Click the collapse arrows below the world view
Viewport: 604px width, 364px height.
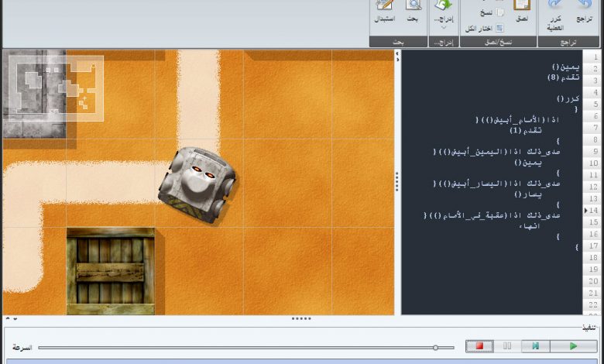coord(11,318)
